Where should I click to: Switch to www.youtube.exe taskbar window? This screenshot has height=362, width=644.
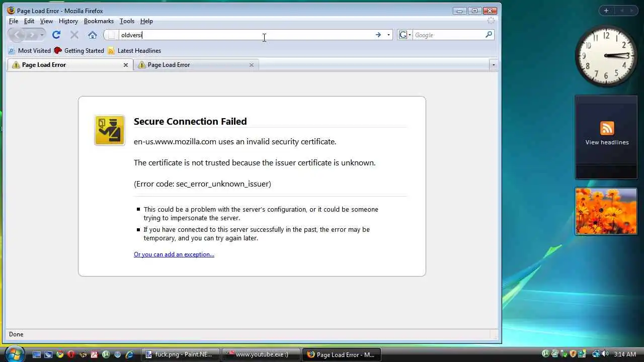261,354
